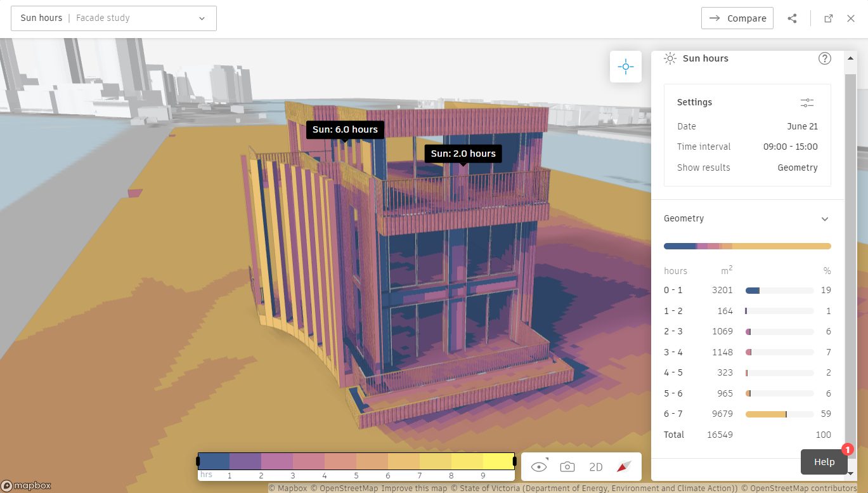The width and height of the screenshot is (868, 493).
Task: Open the Settings filters icon in Sun hours panel
Action: coord(806,102)
